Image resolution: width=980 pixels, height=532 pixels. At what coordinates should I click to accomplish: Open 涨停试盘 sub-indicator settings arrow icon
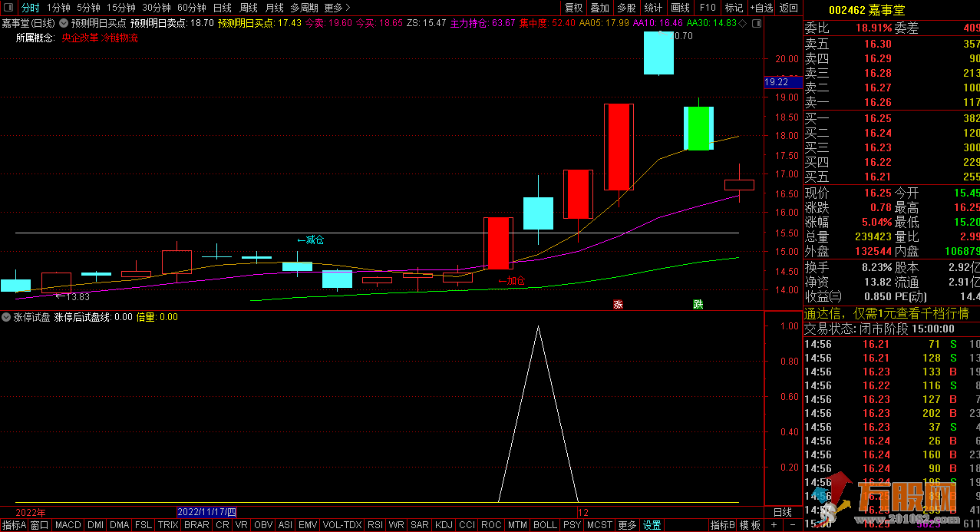tap(7, 316)
